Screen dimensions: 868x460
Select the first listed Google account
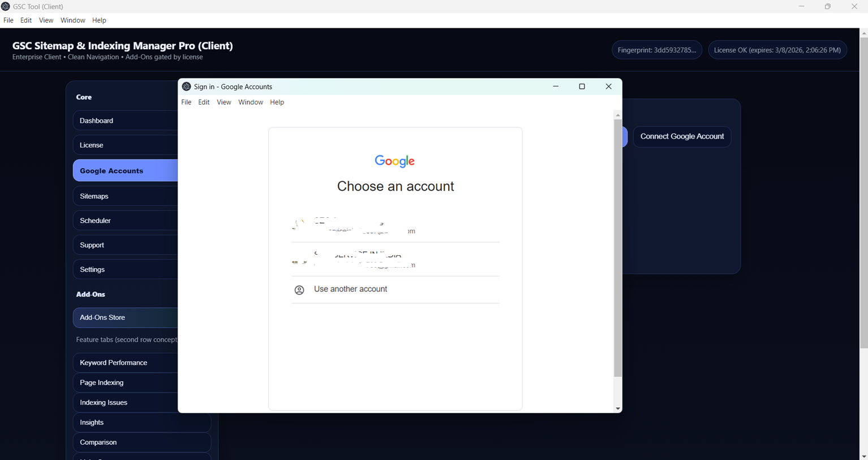395,226
